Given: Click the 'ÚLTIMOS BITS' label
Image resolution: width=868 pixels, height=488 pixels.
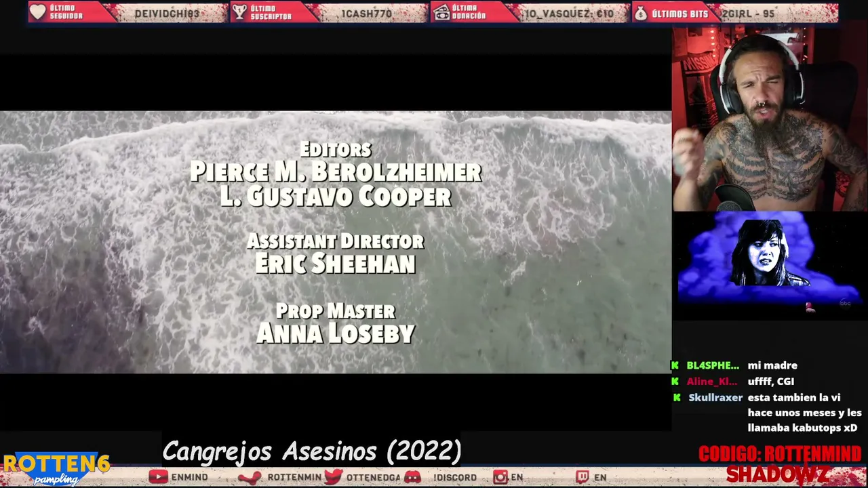Looking at the screenshot, I should [680, 14].
